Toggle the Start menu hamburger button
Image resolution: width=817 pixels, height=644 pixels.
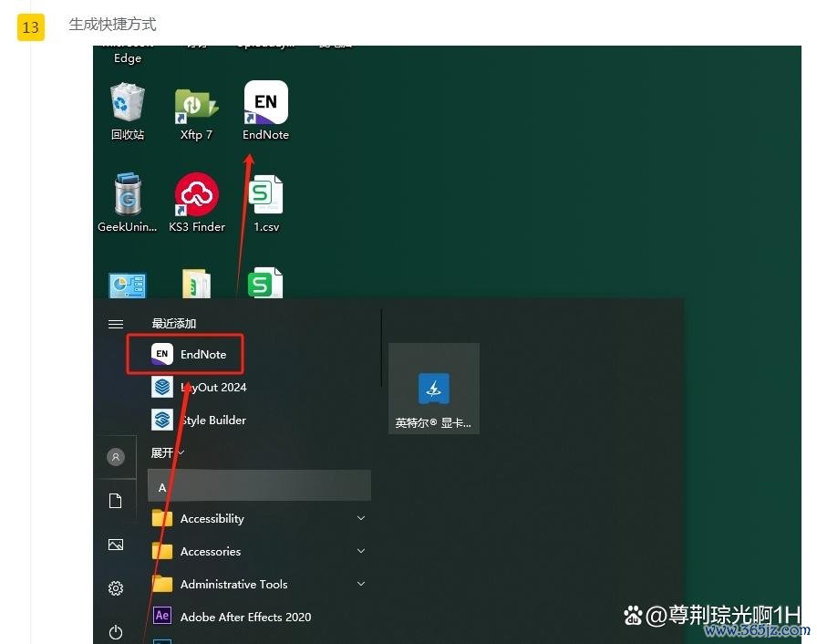(116, 324)
